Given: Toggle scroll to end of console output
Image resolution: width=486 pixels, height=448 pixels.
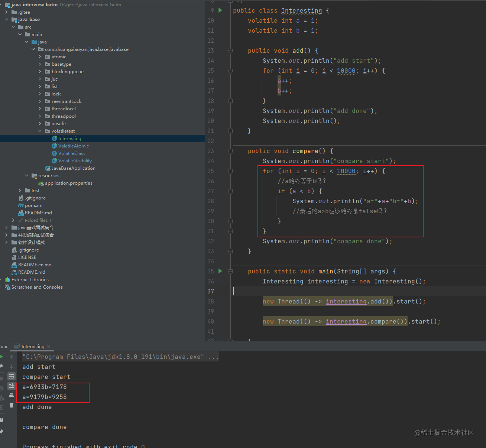Looking at the screenshot, I should point(12,386).
